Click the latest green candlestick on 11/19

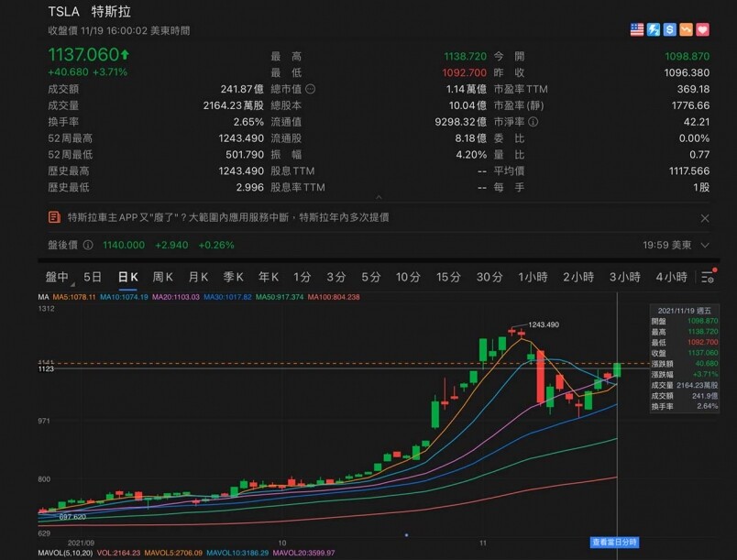point(617,369)
